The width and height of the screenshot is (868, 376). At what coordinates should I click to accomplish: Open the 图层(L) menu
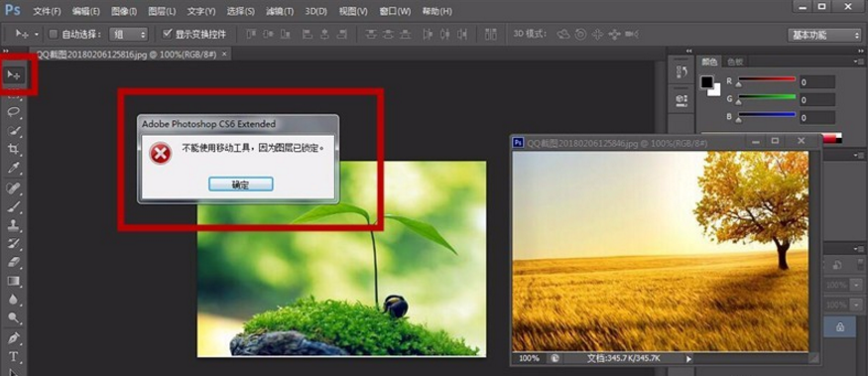click(x=162, y=11)
